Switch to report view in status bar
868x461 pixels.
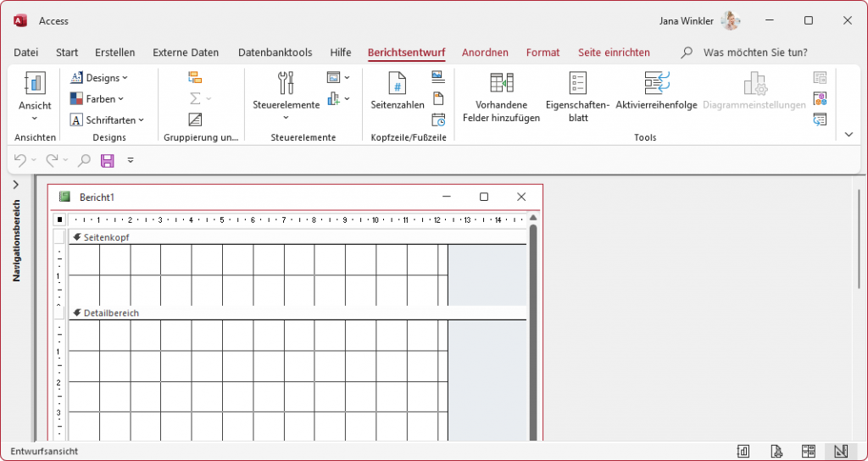[x=743, y=451]
